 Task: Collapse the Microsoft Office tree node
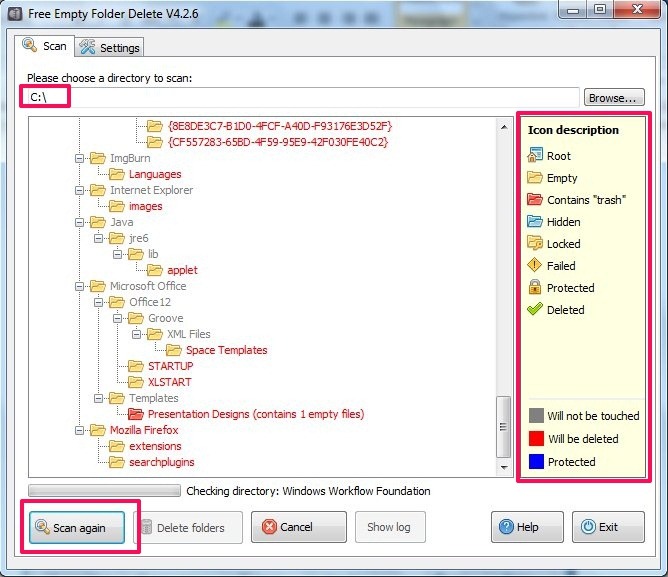point(80,286)
